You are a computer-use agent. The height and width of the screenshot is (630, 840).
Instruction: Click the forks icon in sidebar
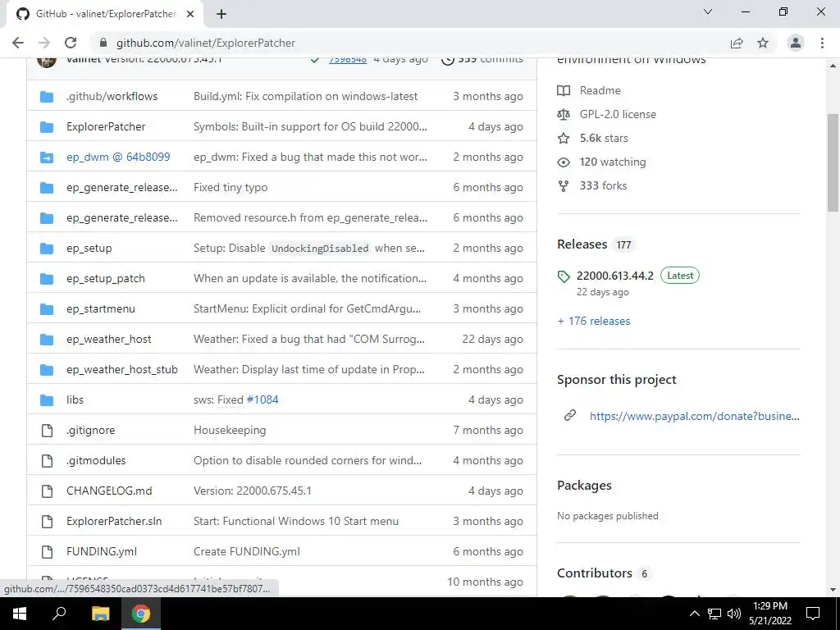(564, 186)
